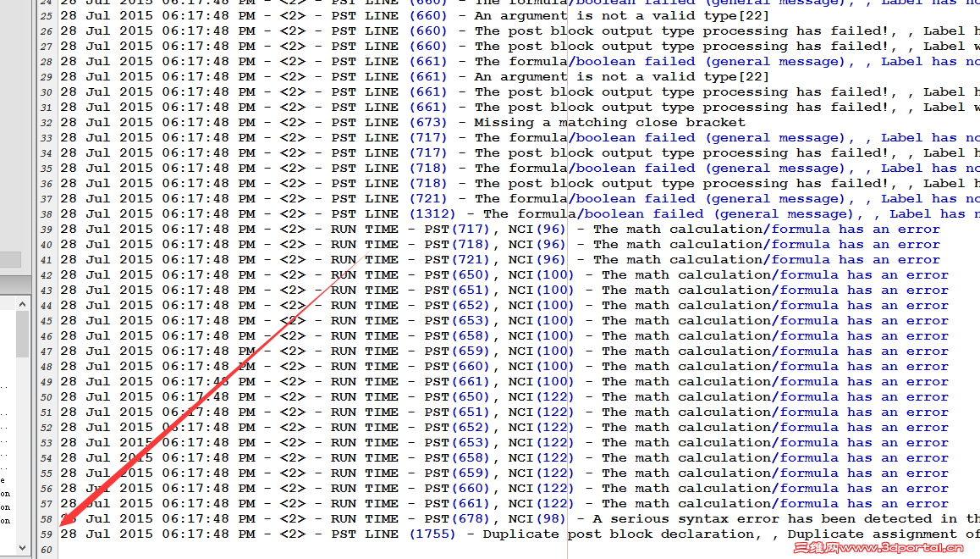Click 'PST(660)' on line 56
Viewport: 980px width, 559px height.
[458, 489]
